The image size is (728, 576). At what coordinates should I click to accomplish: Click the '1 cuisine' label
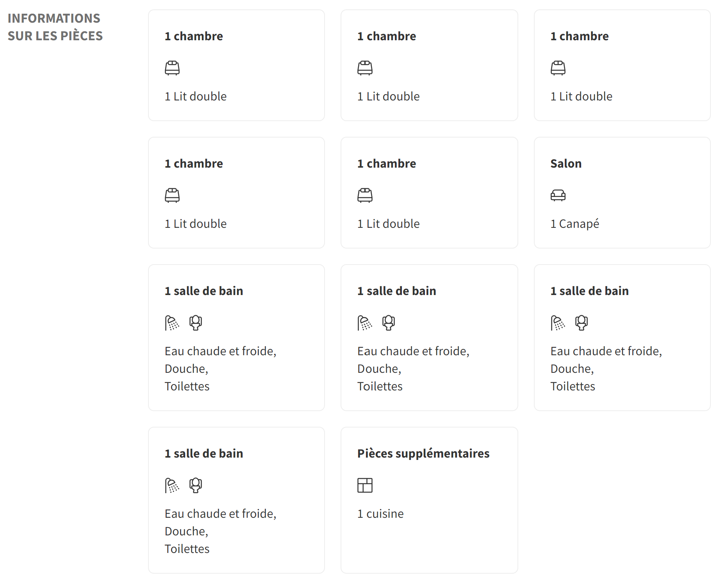tap(380, 513)
